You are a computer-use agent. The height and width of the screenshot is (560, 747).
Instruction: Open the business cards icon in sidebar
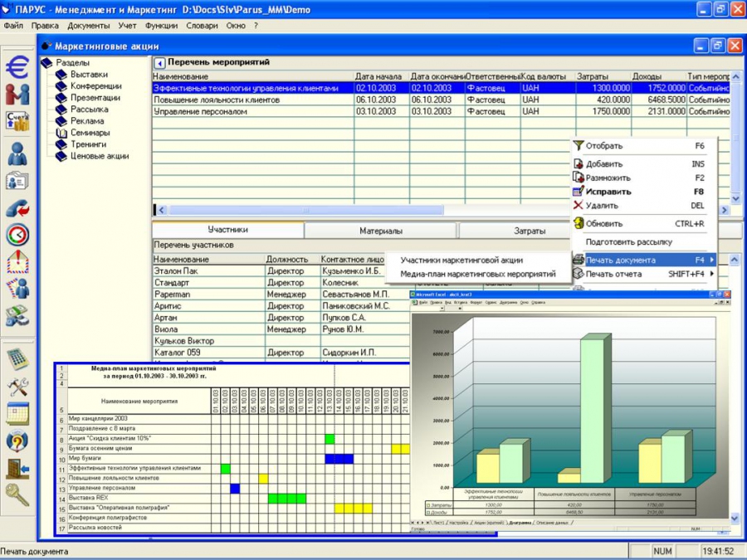pyautogui.click(x=17, y=181)
